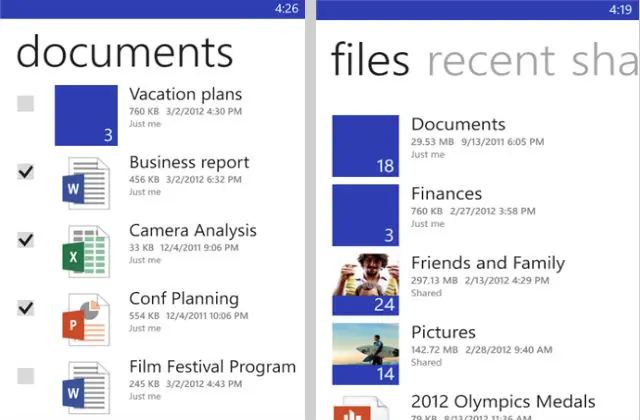Viewport: 640px width, 420px height.
Task: Tap the Friends and Family folder name
Action: [x=488, y=264]
